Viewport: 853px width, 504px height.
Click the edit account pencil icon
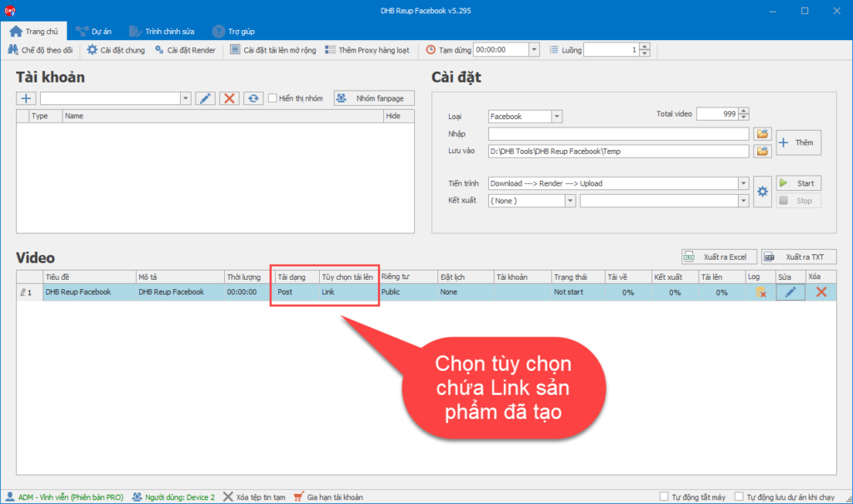click(x=205, y=98)
